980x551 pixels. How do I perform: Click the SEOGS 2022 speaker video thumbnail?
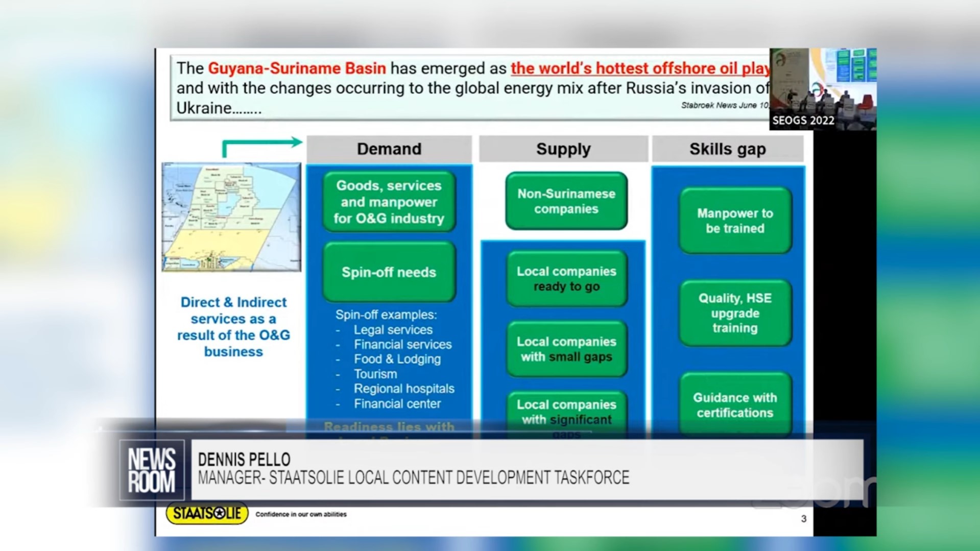pos(823,89)
